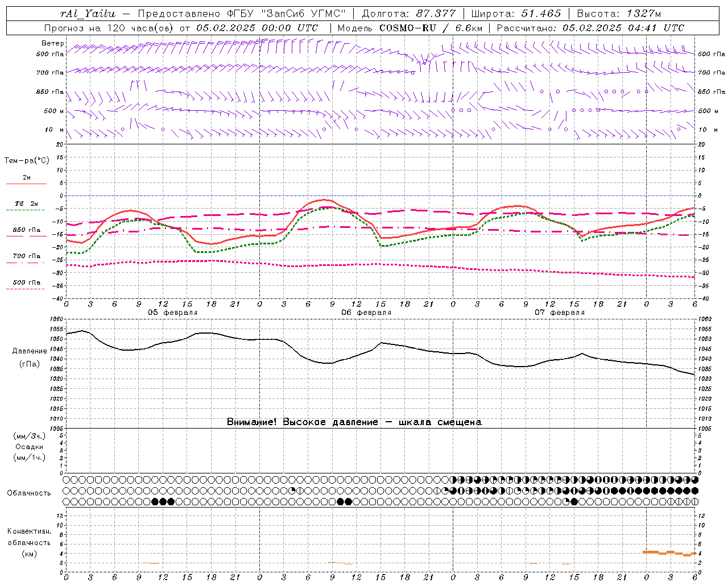Select the (мм/1ч.) precipitation unit label

[x=30, y=458]
